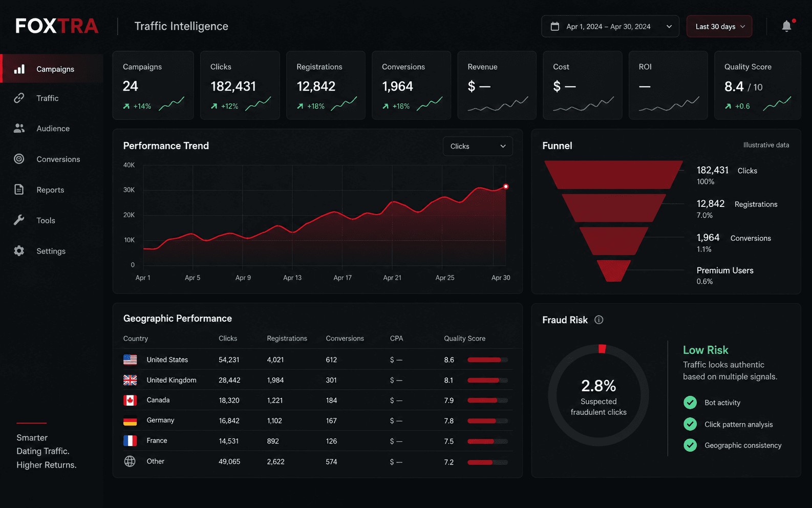Screen dimensions: 812x508
Task: Open the Clicks summary card
Action: 240,85
